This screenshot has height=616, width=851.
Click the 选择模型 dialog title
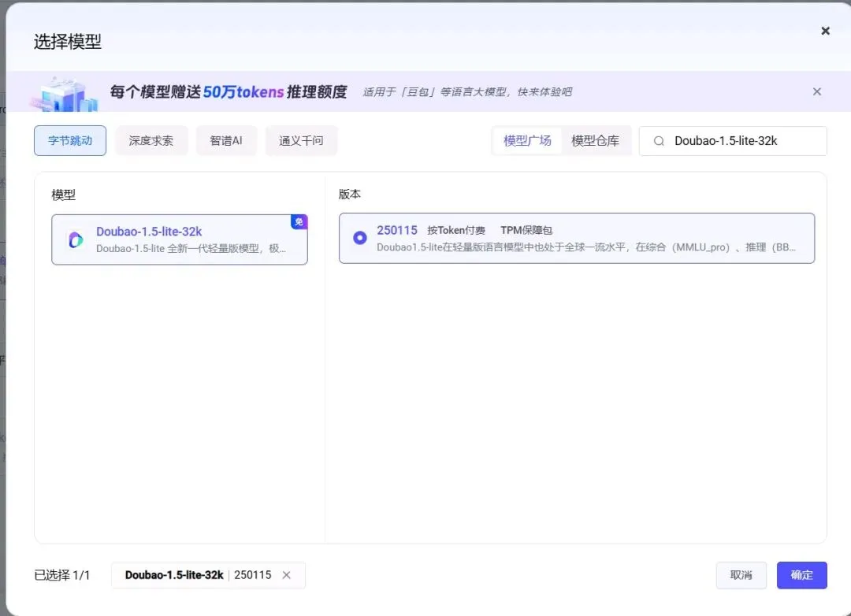point(68,42)
